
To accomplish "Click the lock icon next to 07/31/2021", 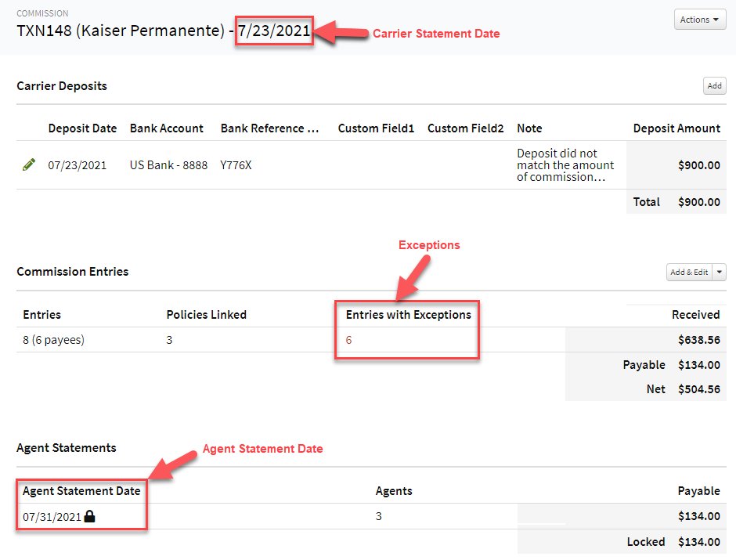I will (88, 516).
